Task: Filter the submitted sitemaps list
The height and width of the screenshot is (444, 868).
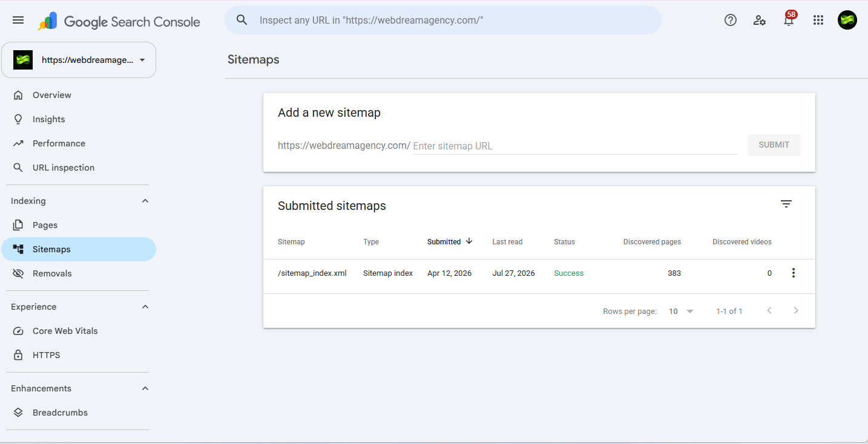Action: tap(786, 204)
